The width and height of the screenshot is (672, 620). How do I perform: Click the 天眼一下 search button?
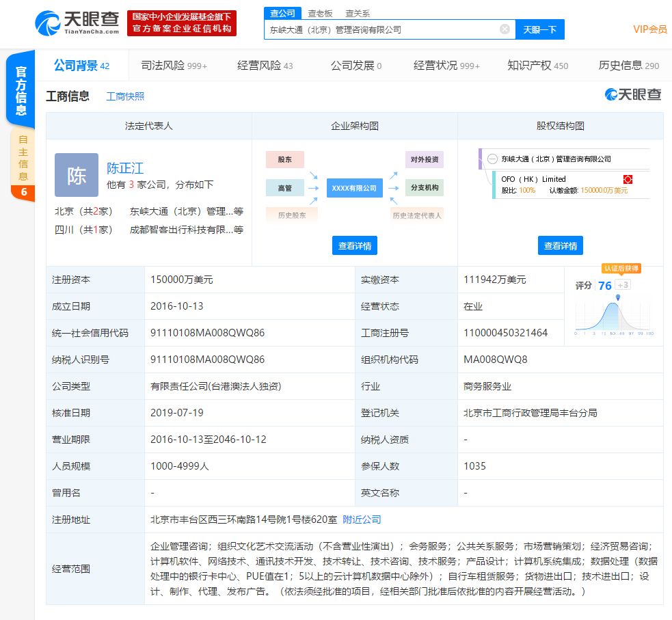click(540, 29)
